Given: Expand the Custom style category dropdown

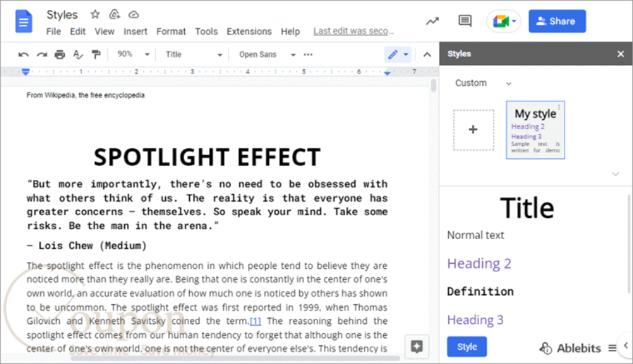Looking at the screenshot, I should [483, 83].
